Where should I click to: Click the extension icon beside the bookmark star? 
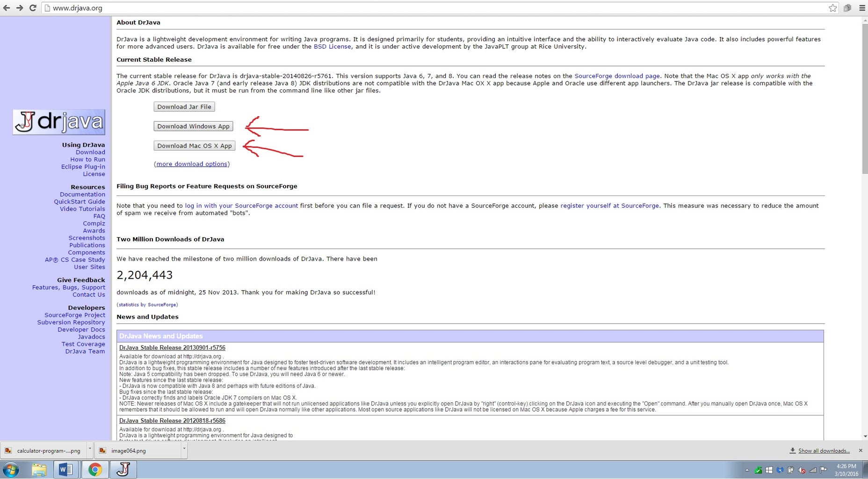click(x=847, y=8)
